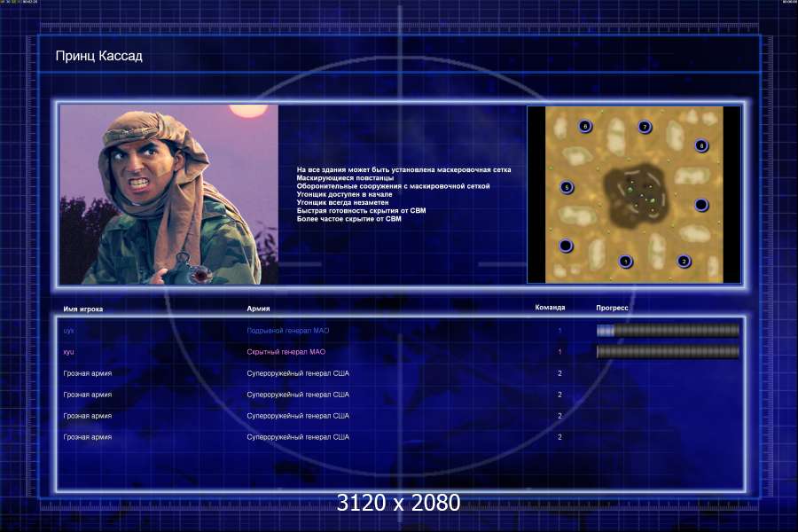
Task: Choose start position marker 1 on the minimap
Action: (x=625, y=262)
